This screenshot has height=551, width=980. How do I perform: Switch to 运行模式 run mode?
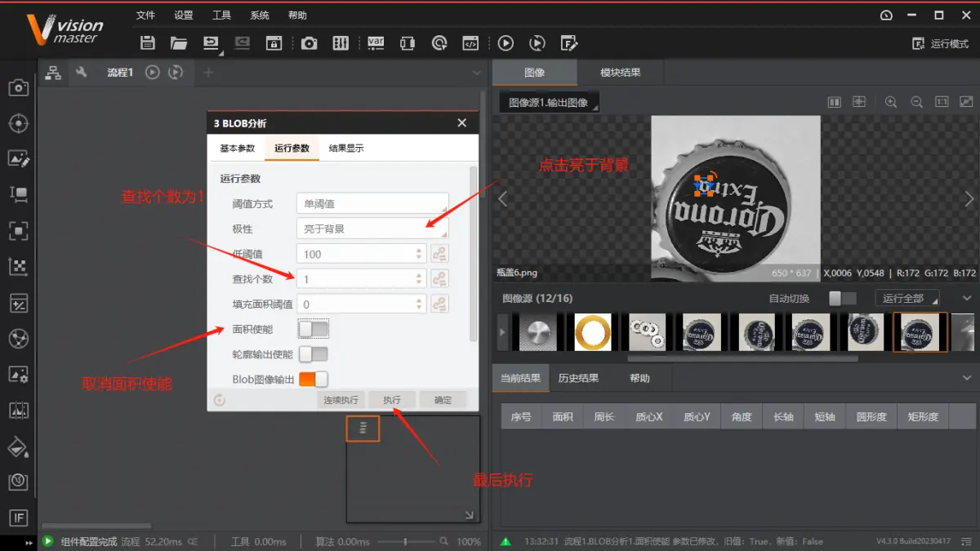click(x=941, y=43)
